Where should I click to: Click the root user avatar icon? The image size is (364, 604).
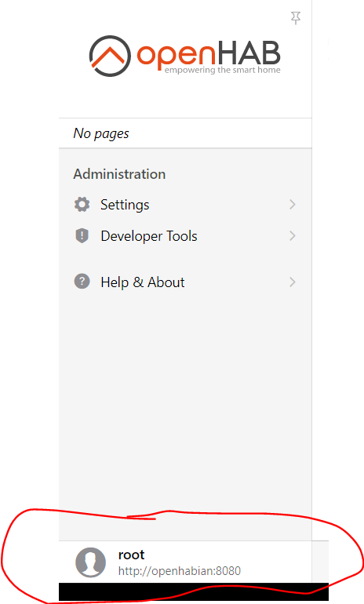[x=90, y=562]
